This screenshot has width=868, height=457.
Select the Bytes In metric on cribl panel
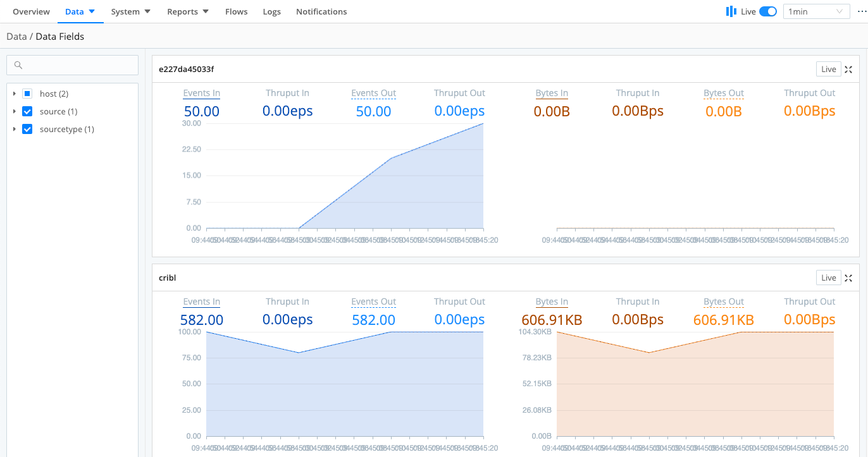click(x=551, y=302)
